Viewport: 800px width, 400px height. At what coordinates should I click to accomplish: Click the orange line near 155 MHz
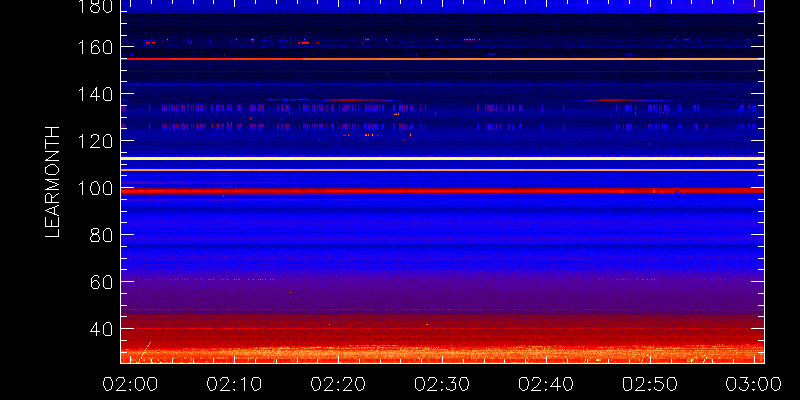coord(442,59)
